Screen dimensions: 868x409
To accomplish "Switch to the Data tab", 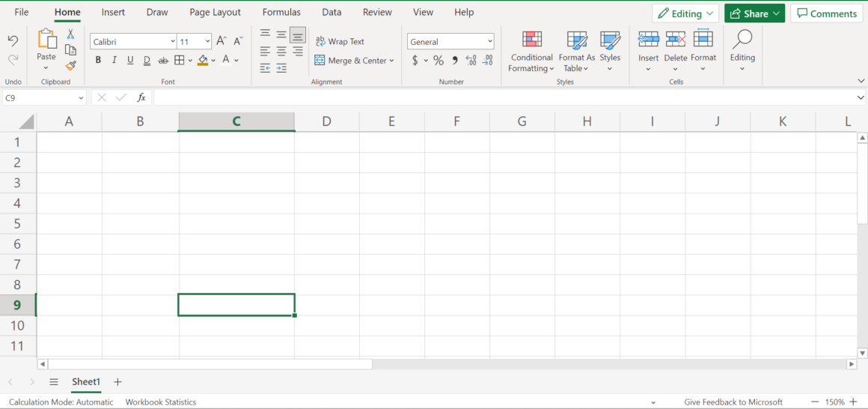I will 331,12.
